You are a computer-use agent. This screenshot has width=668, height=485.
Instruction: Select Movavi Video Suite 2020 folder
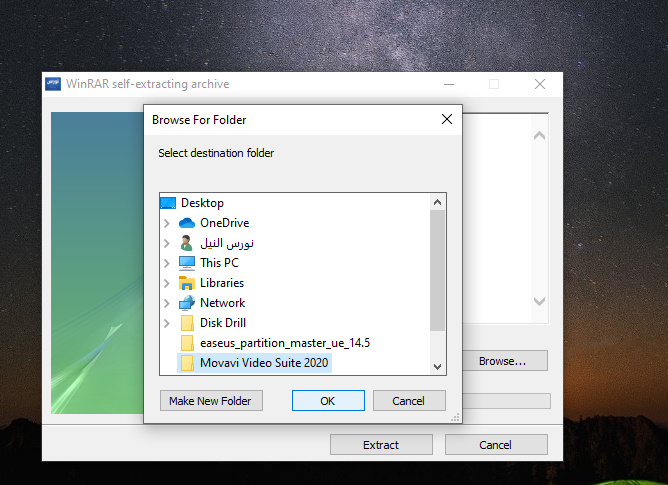coord(264,363)
